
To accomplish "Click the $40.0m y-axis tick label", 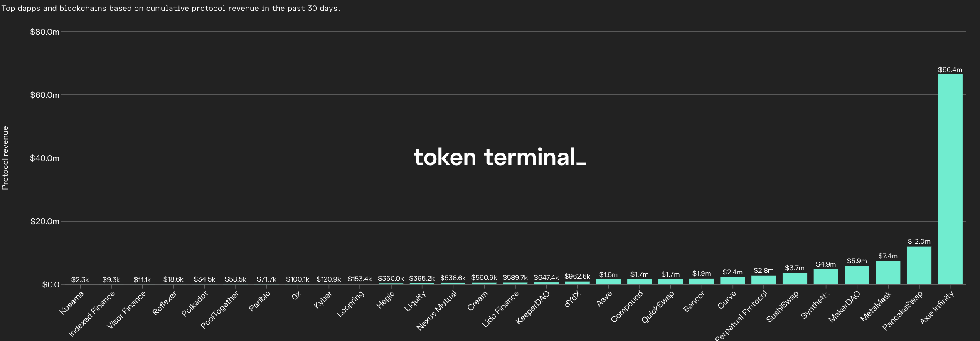I will tap(44, 158).
